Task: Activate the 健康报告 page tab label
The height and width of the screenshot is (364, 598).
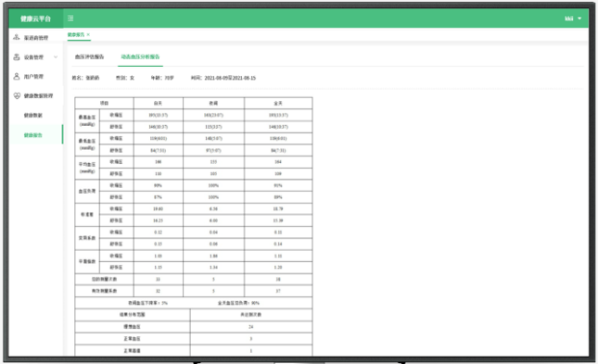Action: pyautogui.click(x=76, y=34)
